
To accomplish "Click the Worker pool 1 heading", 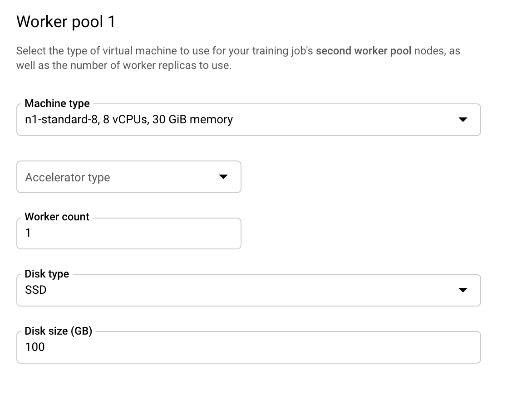I will pos(65,21).
